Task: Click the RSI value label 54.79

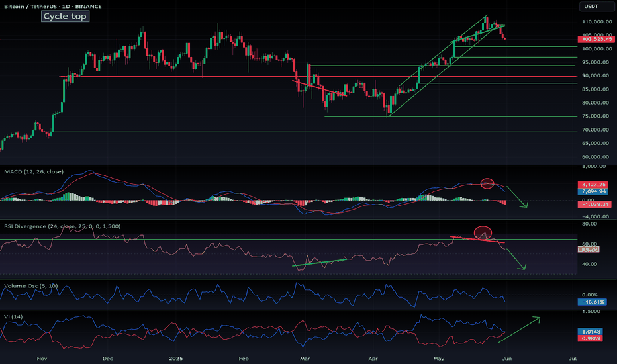Action: (589, 250)
